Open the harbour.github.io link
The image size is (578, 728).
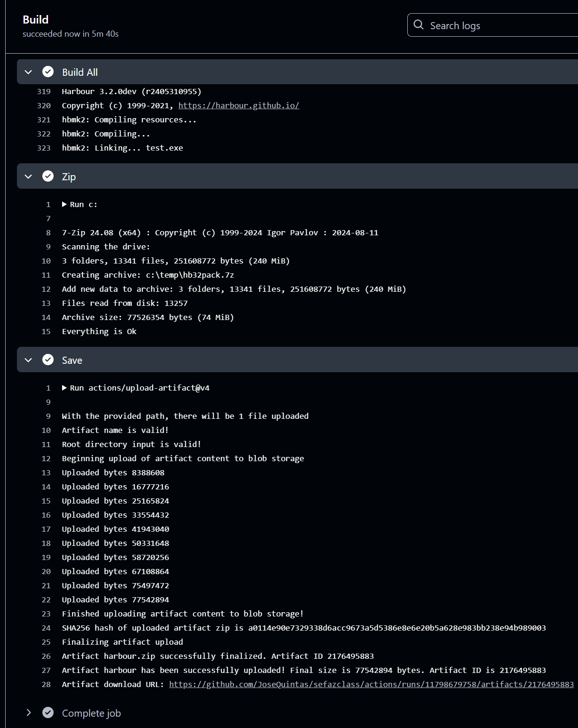[x=238, y=105]
